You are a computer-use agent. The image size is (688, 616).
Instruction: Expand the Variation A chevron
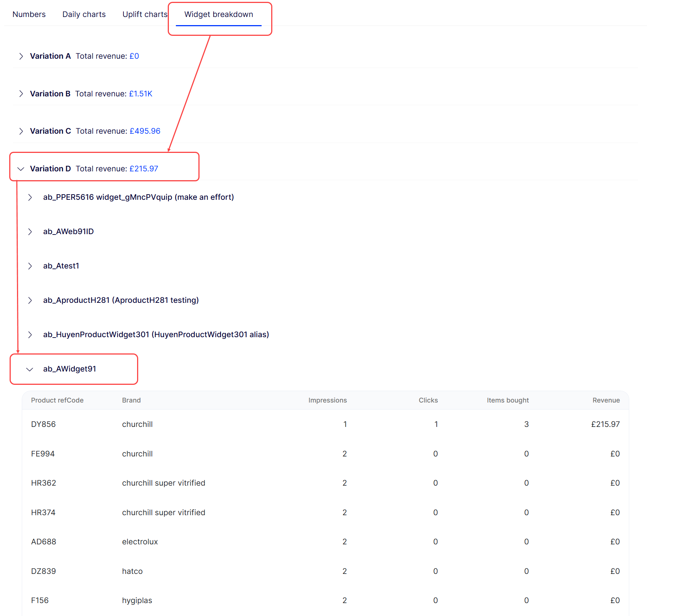21,56
